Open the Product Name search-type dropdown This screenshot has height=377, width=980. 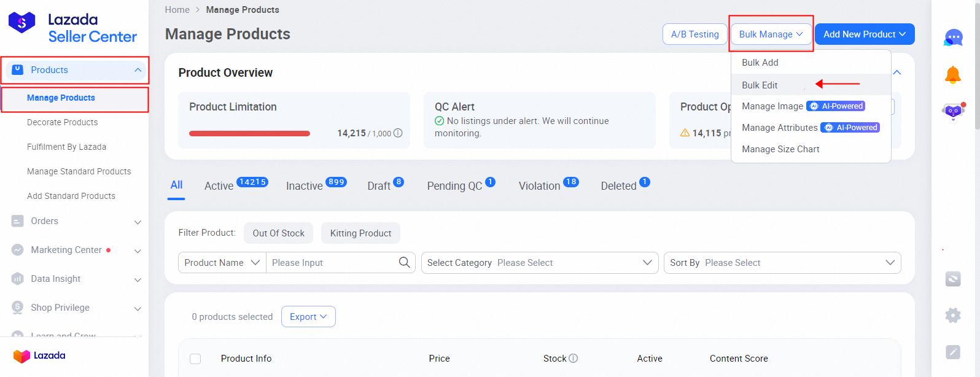(222, 263)
